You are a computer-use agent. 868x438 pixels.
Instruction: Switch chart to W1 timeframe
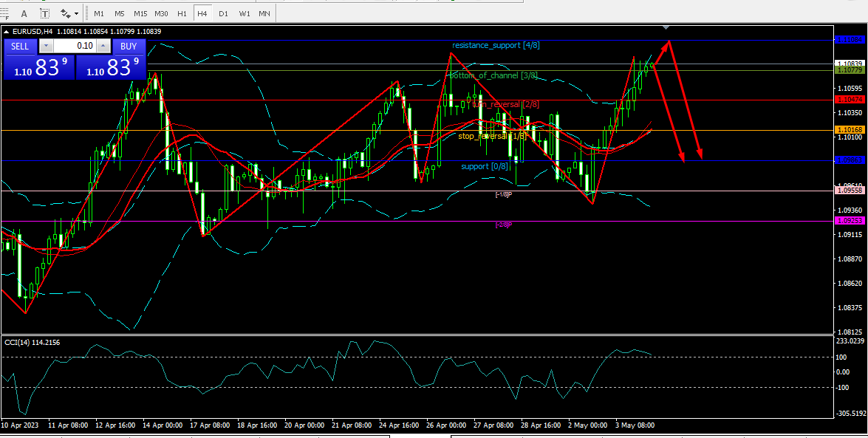[x=244, y=13]
